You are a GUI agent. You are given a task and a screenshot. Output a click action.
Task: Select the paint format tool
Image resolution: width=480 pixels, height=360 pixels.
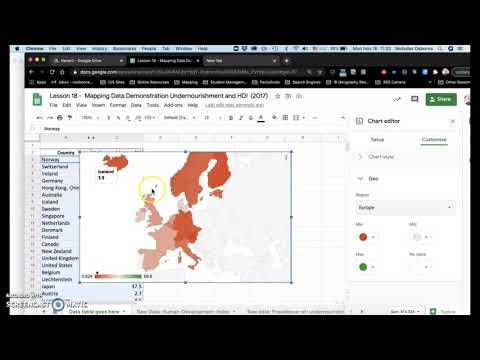click(x=70, y=118)
